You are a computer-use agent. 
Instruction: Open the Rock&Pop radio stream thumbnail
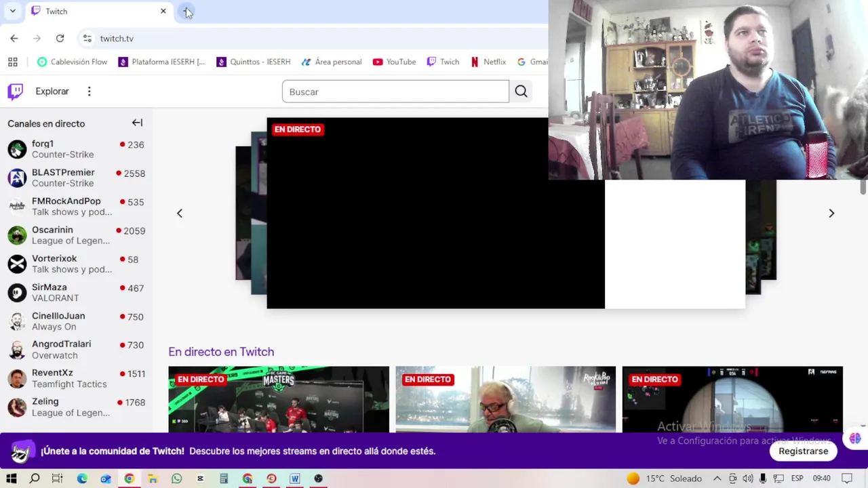tap(506, 400)
